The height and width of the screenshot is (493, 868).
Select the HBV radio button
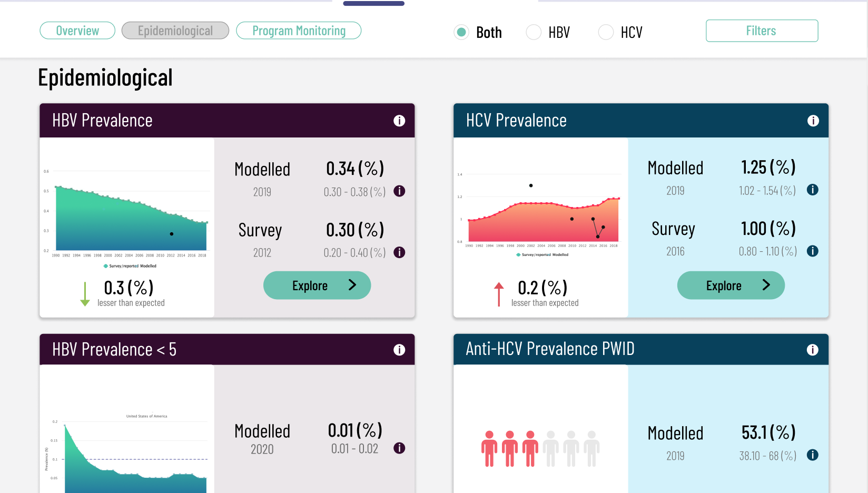coord(534,32)
